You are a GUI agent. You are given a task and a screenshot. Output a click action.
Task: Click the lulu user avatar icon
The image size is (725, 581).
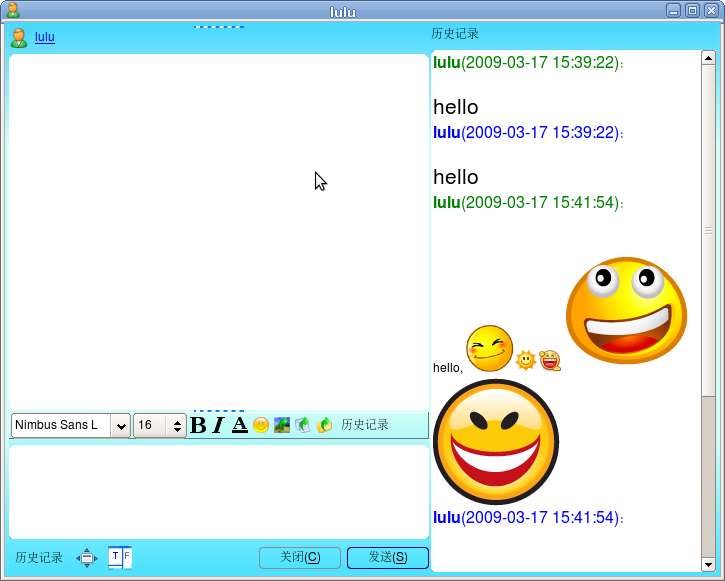(x=19, y=38)
